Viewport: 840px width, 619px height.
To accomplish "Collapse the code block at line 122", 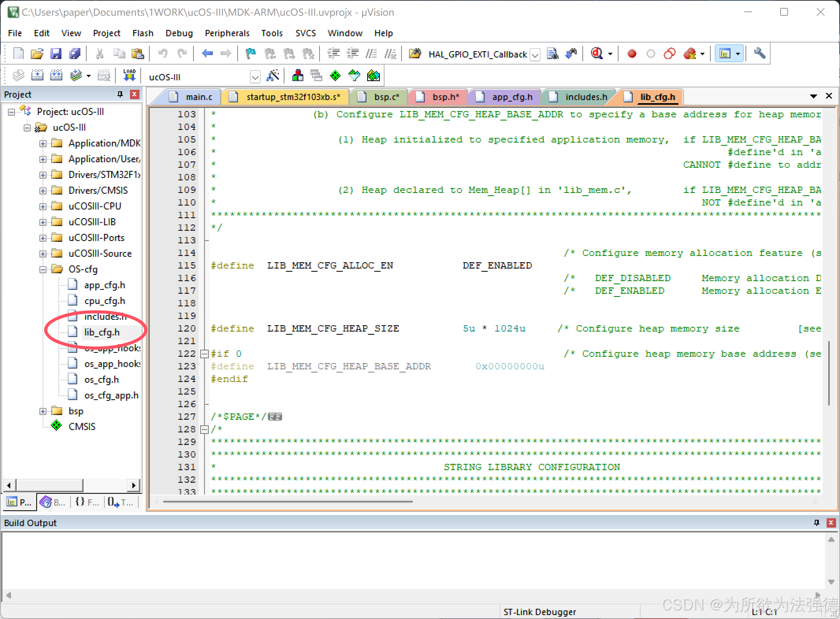I will click(204, 354).
